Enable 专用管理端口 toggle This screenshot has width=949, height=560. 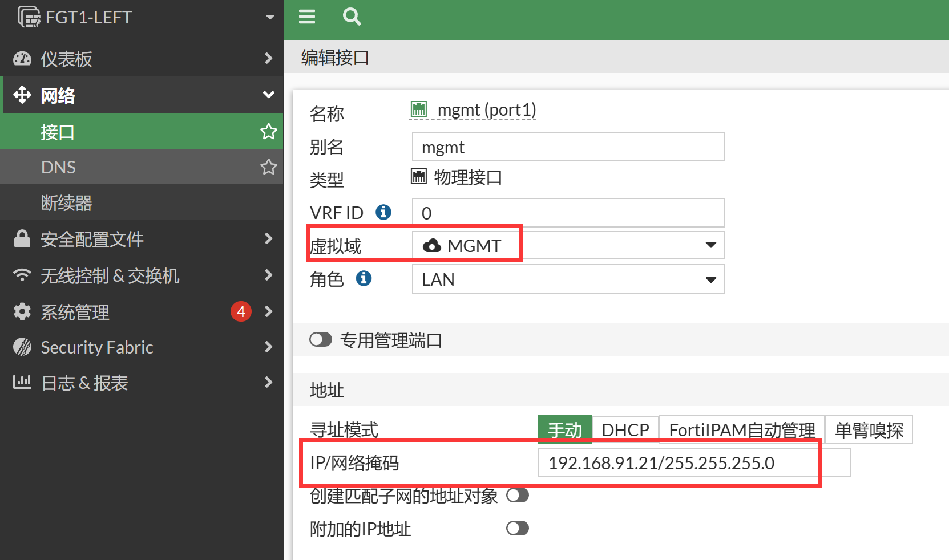click(x=321, y=340)
